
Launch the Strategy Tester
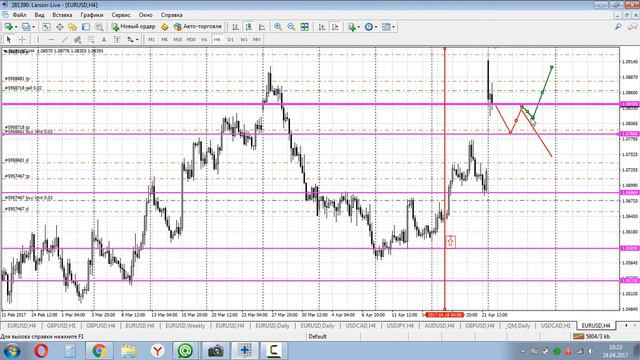[x=99, y=27]
